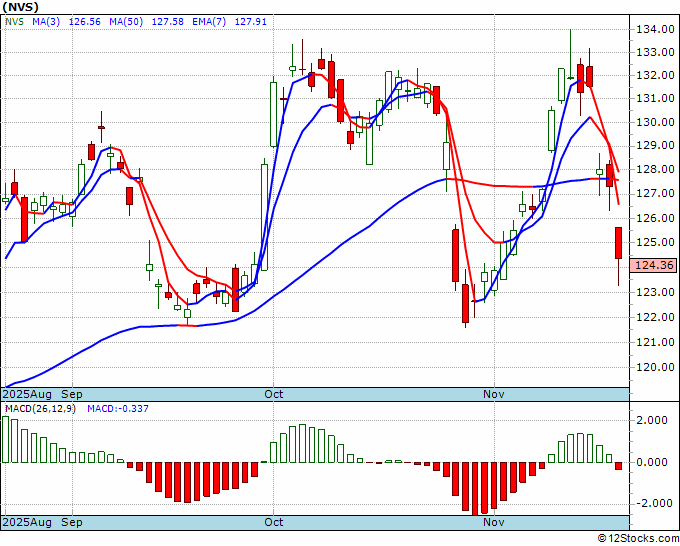The height and width of the screenshot is (546, 680).
Task: Click the Nov label on MACD axis
Action: pos(494,522)
